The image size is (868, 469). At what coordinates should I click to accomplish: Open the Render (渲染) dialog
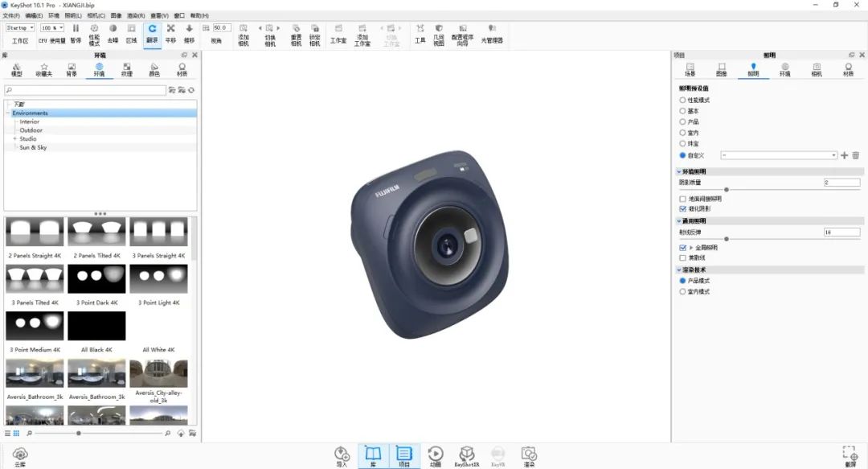click(x=529, y=457)
